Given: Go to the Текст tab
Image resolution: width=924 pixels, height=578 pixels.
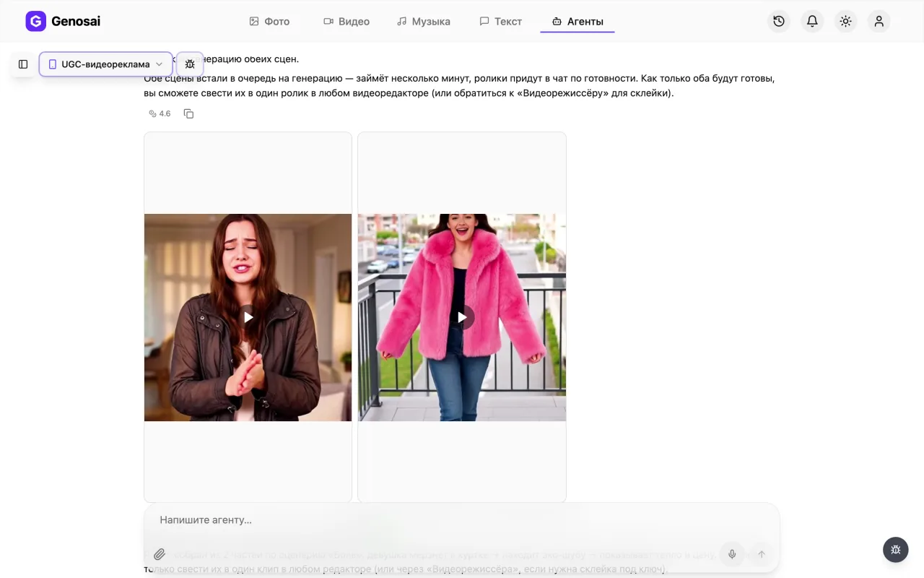Looking at the screenshot, I should click(501, 22).
